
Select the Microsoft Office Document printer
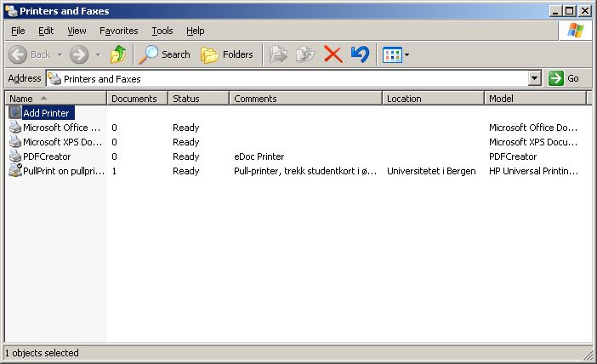point(56,128)
